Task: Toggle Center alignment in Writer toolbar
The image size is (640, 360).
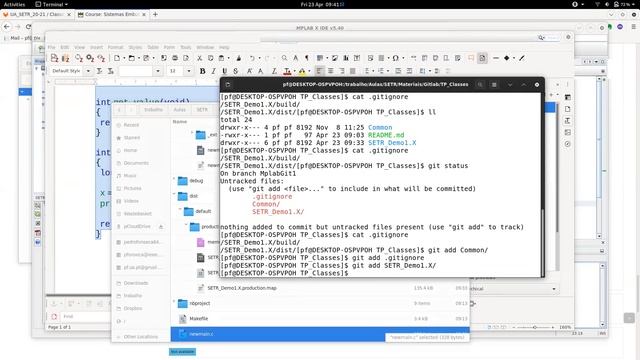Action: (x=331, y=71)
